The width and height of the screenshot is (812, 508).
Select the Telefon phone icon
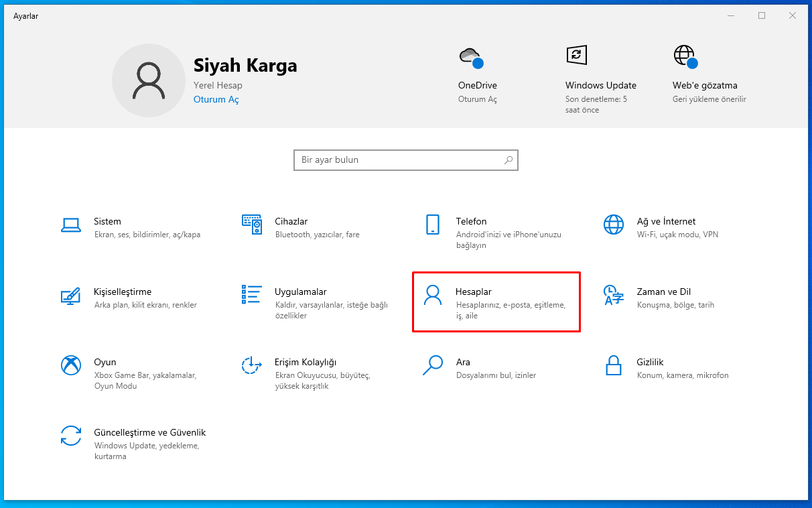click(433, 225)
